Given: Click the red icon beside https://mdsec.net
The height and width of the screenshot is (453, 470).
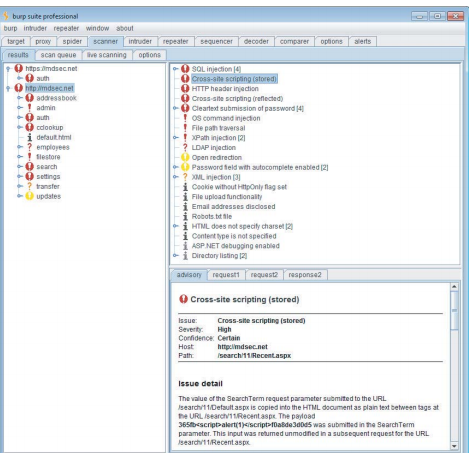Looking at the screenshot, I should click(19, 68).
